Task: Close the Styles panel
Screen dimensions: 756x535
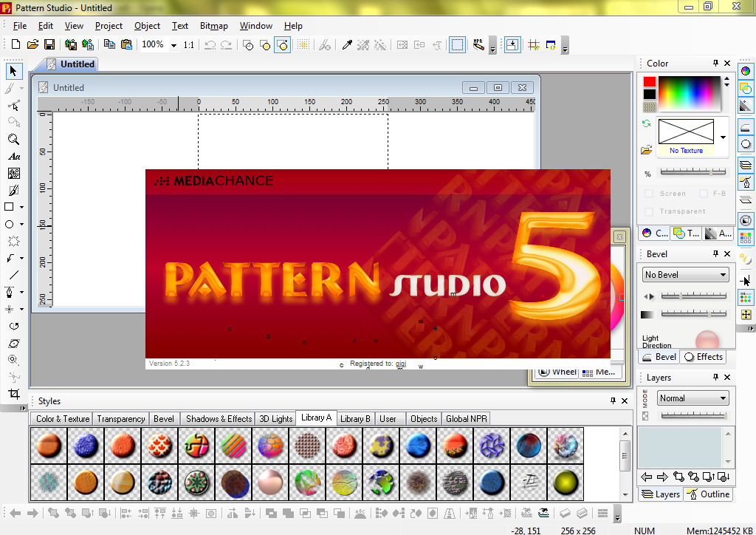Action: [x=625, y=401]
